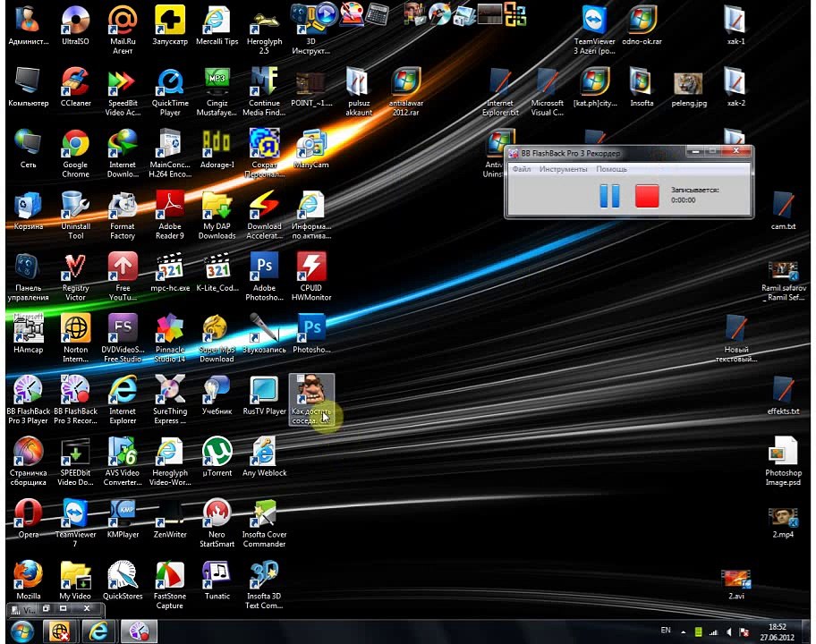The height and width of the screenshot is (644, 816).
Task: Select the BB FlashBack Pro 3 Recorder desktop icon
Action: pyautogui.click(x=75, y=400)
